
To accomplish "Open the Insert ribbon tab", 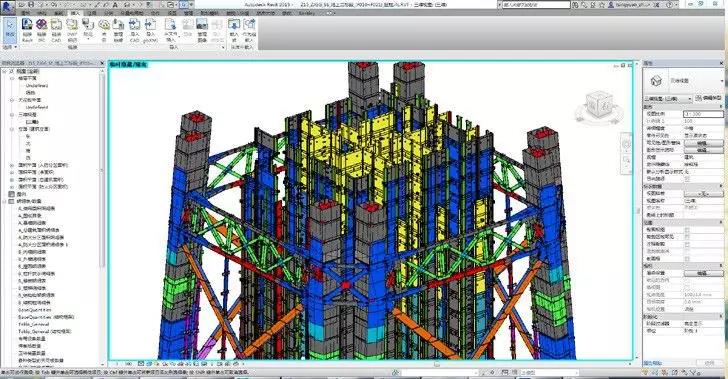I will (x=75, y=13).
